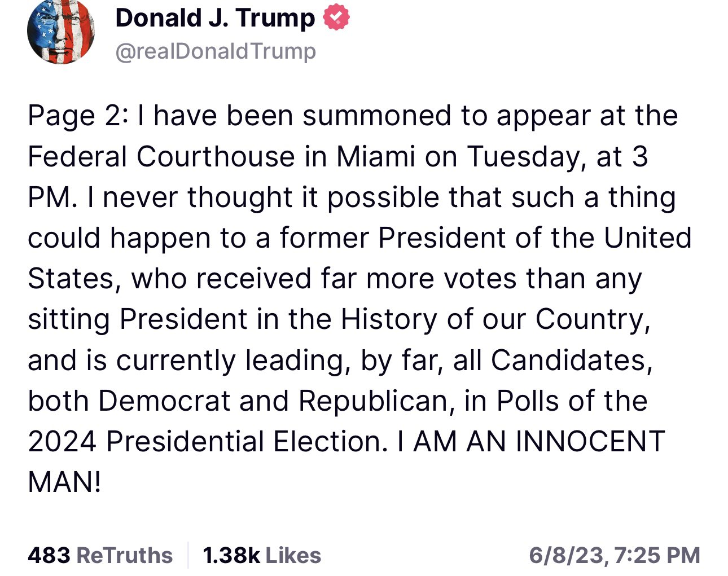Click the number 483 before ReTruths

[49, 555]
